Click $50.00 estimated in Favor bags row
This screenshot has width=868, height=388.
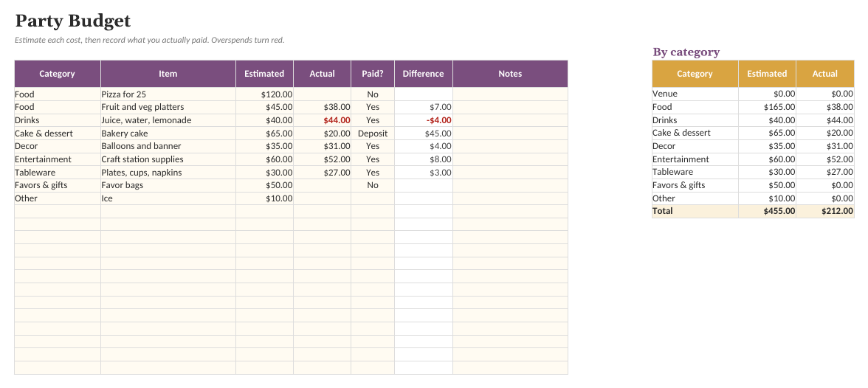point(264,185)
